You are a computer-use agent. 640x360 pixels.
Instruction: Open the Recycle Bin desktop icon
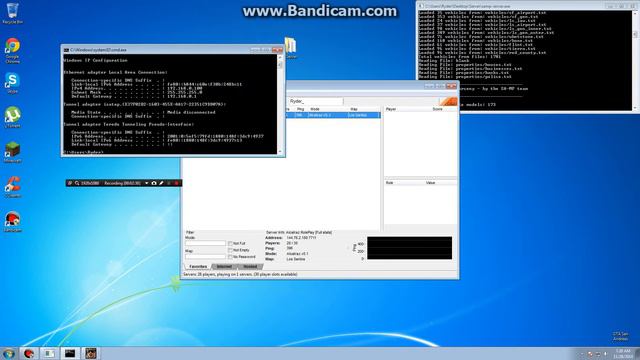click(12, 13)
